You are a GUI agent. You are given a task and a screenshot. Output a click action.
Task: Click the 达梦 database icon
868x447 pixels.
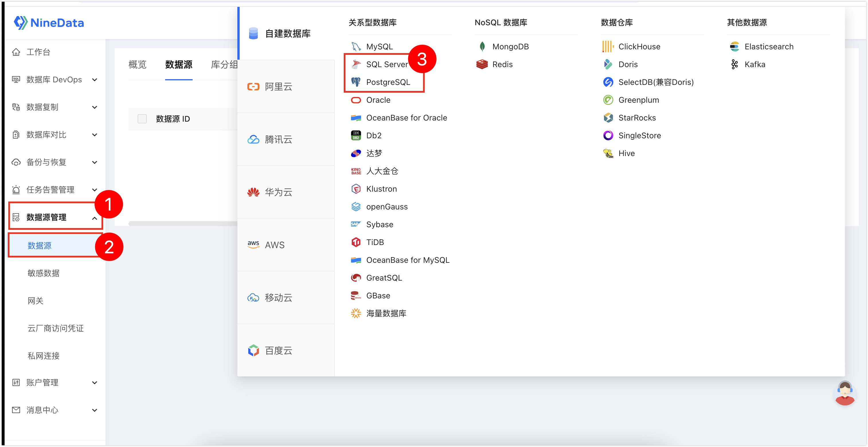tap(356, 153)
